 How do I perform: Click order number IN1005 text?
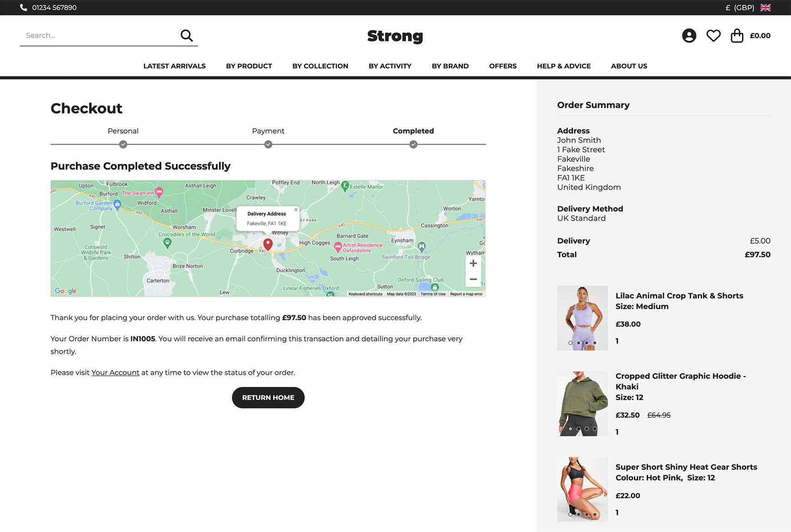pos(143,339)
